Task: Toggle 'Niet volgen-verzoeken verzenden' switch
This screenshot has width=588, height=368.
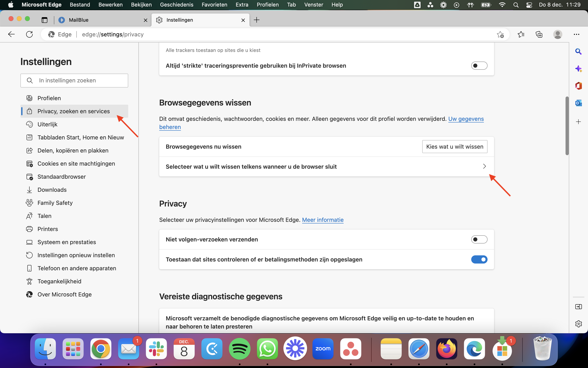Action: (479, 239)
